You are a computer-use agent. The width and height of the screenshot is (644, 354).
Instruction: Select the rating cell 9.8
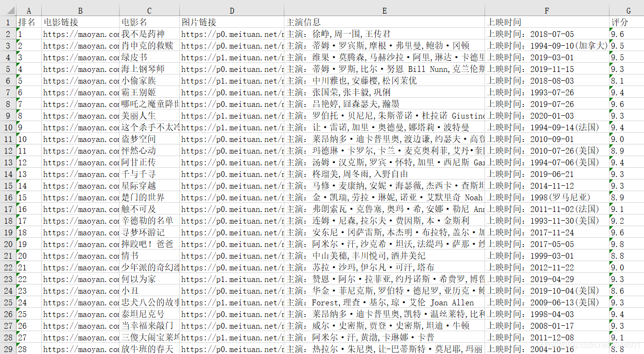(627, 244)
